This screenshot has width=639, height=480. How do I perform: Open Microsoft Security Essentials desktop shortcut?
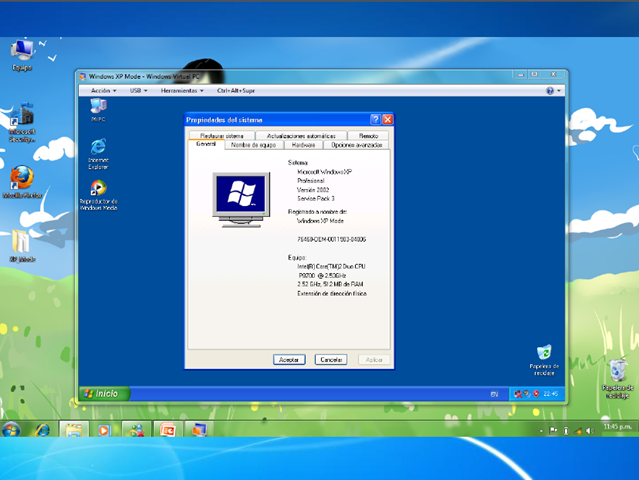point(21,116)
